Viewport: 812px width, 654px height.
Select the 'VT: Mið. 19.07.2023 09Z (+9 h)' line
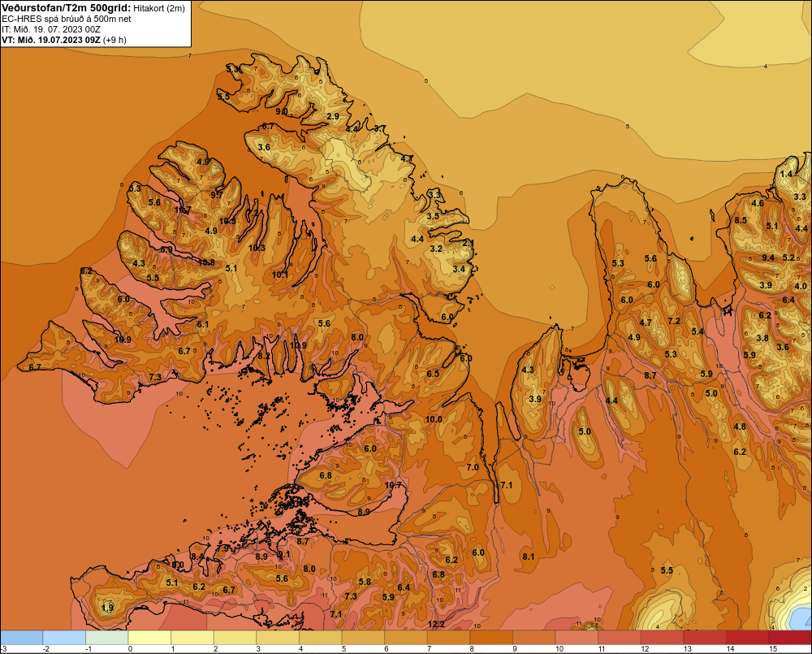coord(63,40)
